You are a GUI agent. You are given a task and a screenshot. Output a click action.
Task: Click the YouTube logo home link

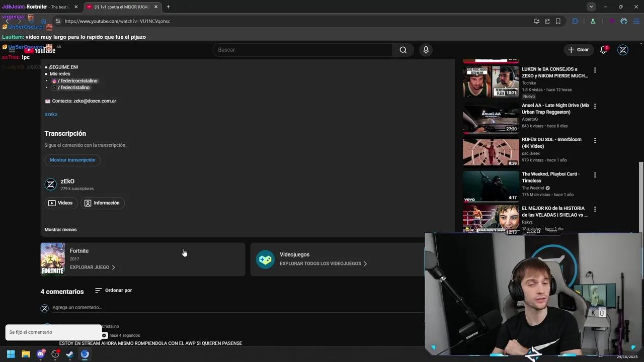(40, 50)
